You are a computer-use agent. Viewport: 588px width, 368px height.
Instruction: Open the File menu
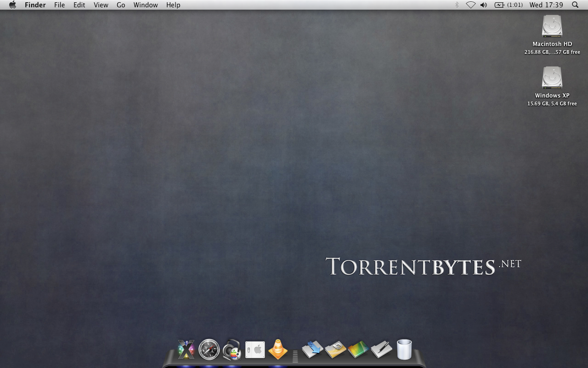click(59, 5)
